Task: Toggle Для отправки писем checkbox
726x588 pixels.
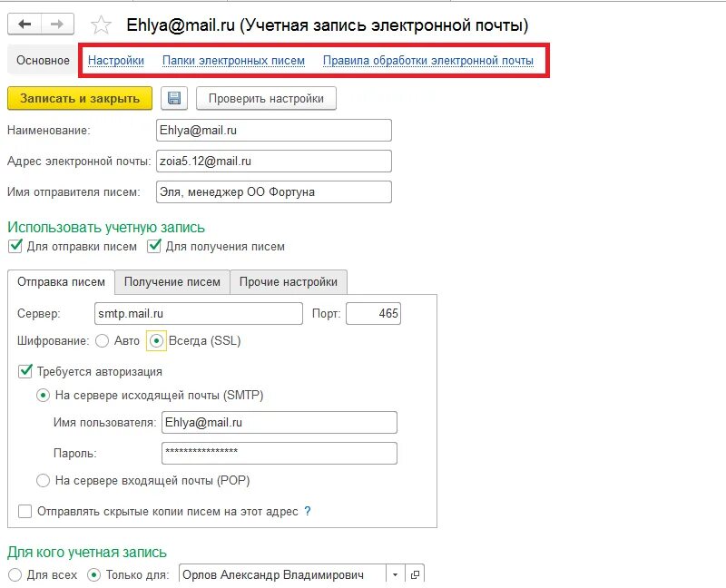Action: 15,246
